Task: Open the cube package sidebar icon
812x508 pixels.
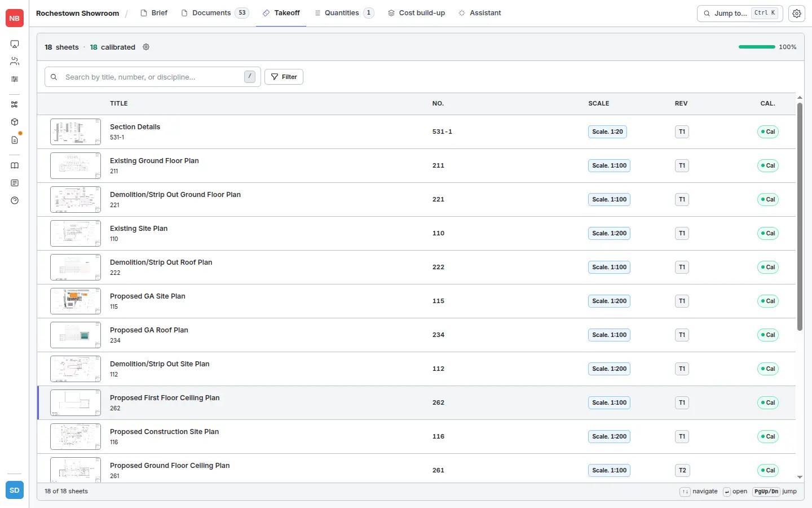Action: pyautogui.click(x=15, y=122)
